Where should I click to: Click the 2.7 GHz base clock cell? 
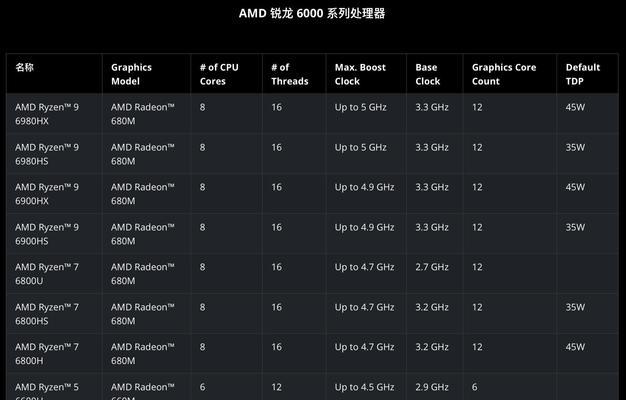(432, 267)
